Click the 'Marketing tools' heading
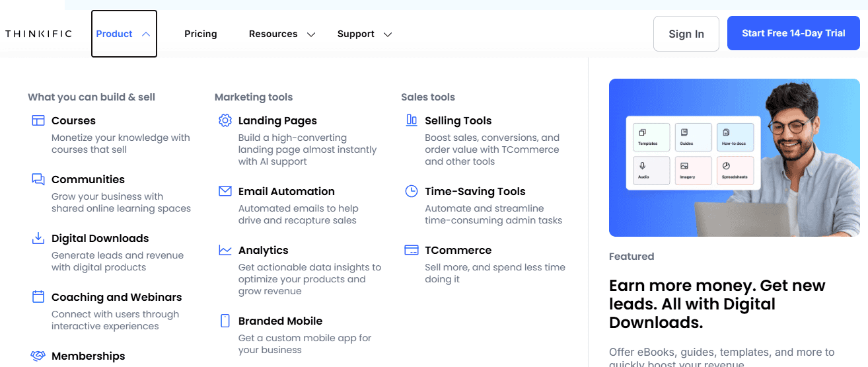Viewport: 868px width, 367px height. pos(254,97)
